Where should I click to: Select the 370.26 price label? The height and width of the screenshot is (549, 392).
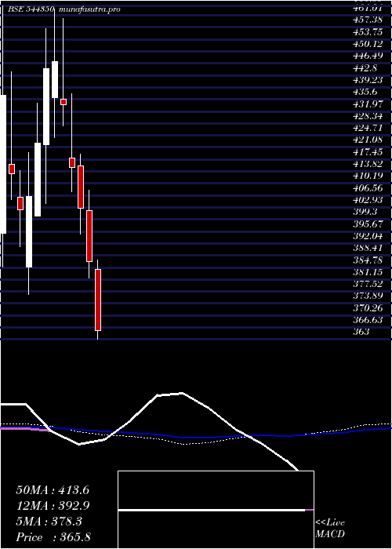pyautogui.click(x=368, y=307)
